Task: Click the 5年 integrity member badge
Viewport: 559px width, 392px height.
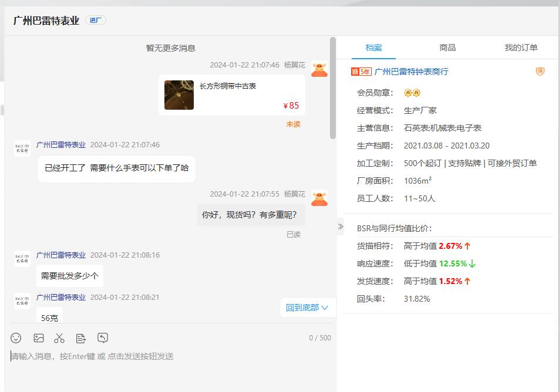Action: tap(362, 72)
